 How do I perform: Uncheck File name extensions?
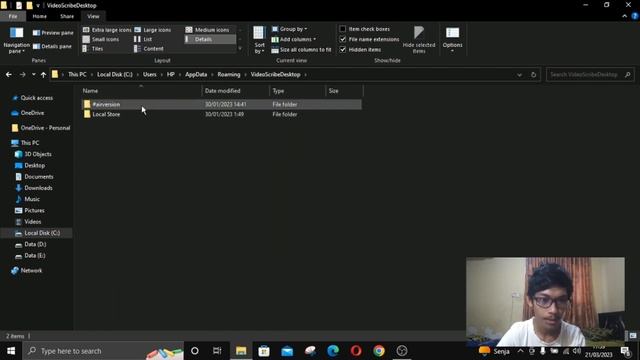pos(369,39)
